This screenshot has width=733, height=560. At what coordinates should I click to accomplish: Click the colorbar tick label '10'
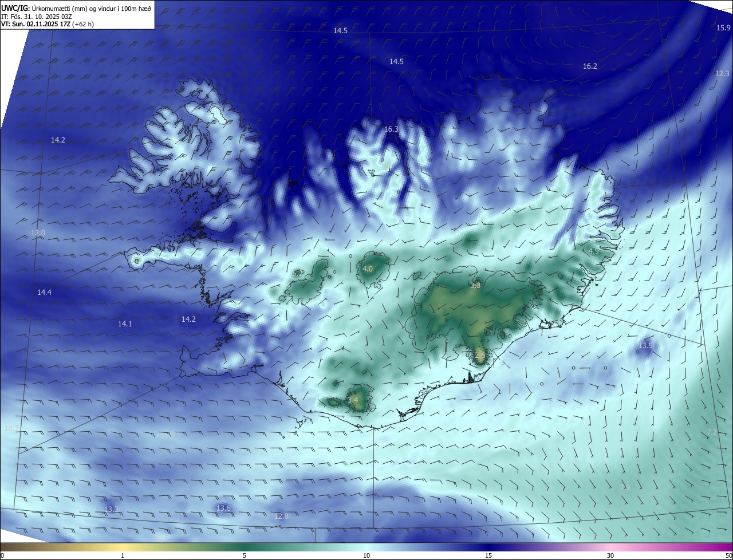[366, 555]
